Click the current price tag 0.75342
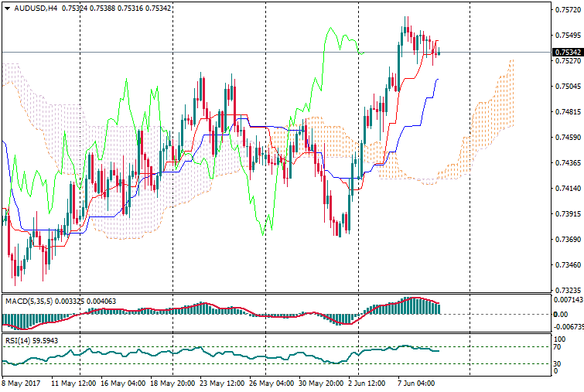Viewport: 584px width, 392px height. [x=567, y=53]
